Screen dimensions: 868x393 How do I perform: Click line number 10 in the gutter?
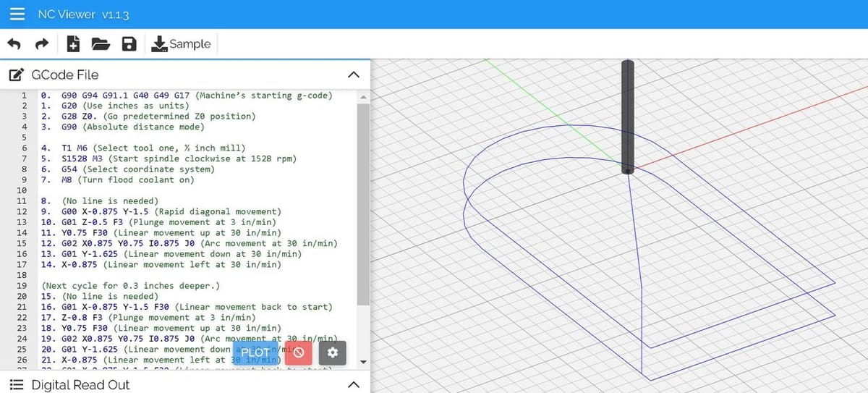coord(22,190)
